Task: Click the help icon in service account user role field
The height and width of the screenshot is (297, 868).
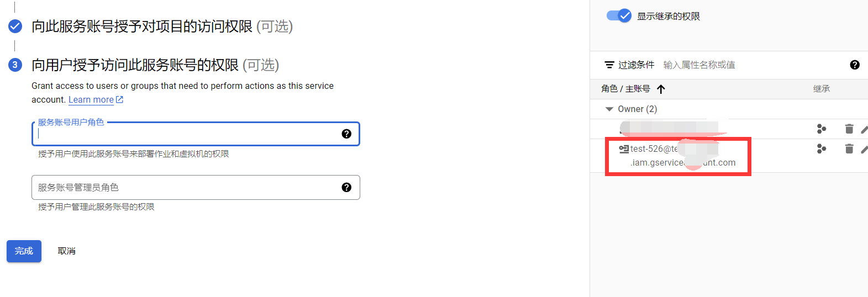Action: 346,134
